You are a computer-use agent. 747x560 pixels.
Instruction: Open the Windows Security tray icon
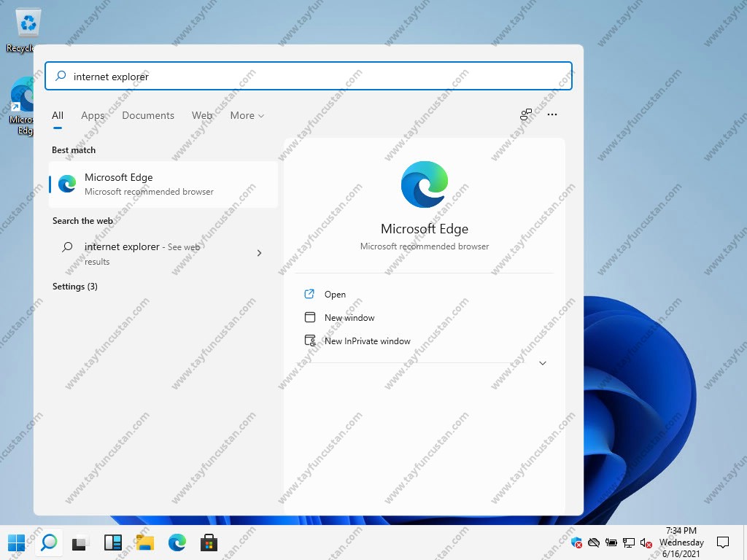[x=576, y=542]
